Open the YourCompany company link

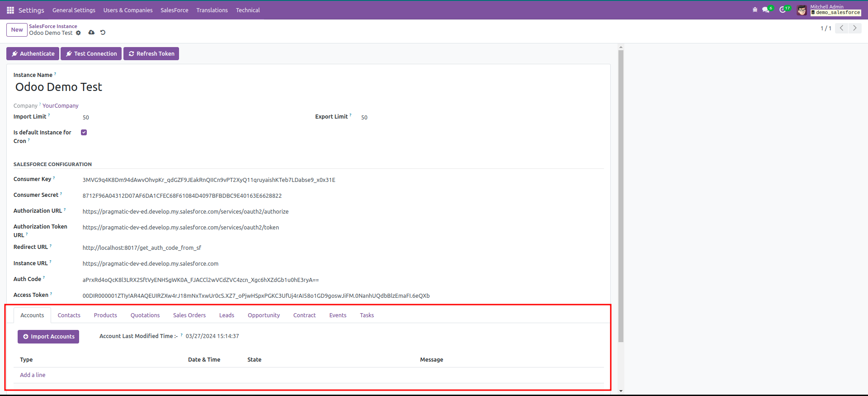61,106
